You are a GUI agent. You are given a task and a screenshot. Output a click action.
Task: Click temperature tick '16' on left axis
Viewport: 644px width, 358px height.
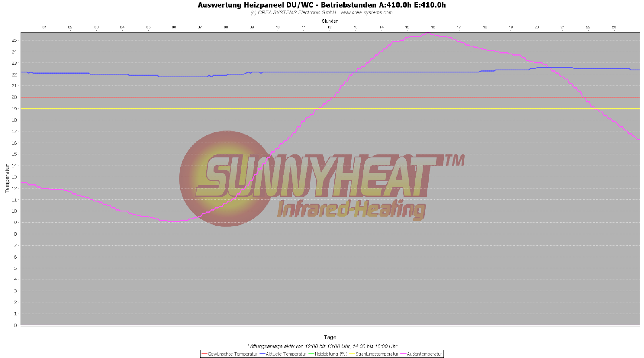click(x=14, y=143)
